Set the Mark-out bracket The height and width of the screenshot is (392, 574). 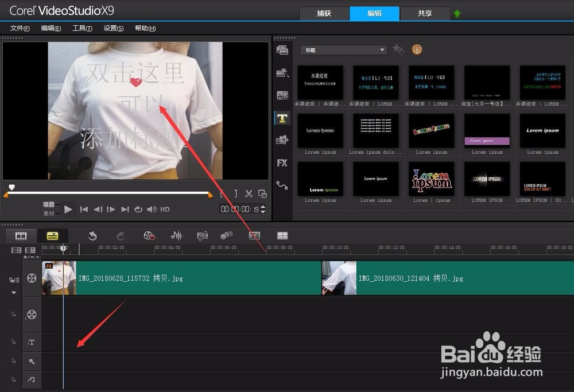(235, 193)
